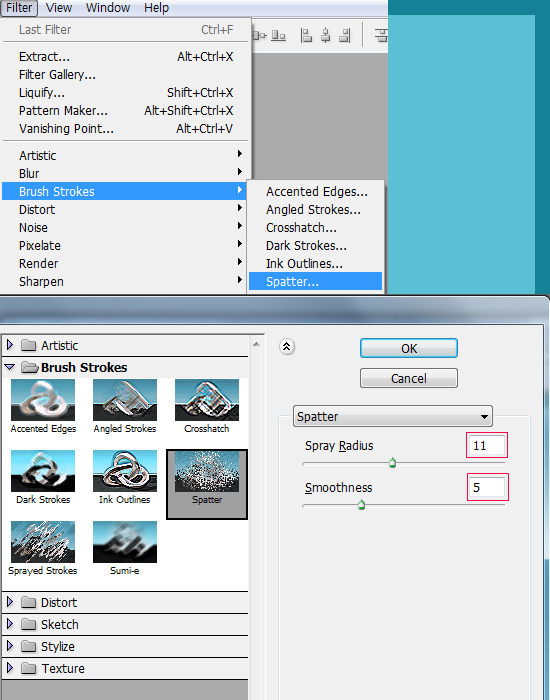This screenshot has height=700, width=550.
Task: Click the Distort folder icon
Action: click(29, 602)
